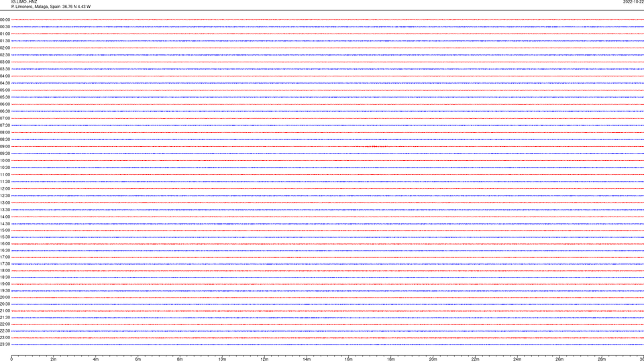Viewport: 644px width, 362px height.
Task: Click the 20m axis tick label
Action: click(433, 359)
